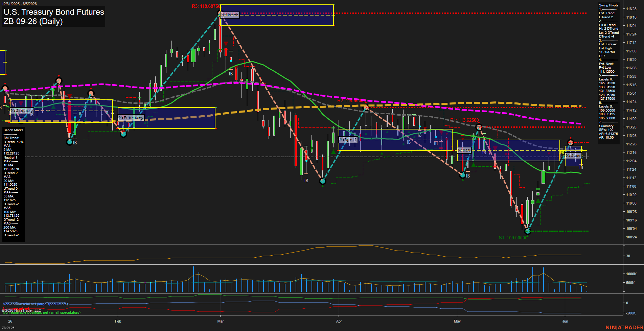Click the 117'00 price axis label
Image resolution: width=644 pixels, height=331 pixels.
coord(631,51)
